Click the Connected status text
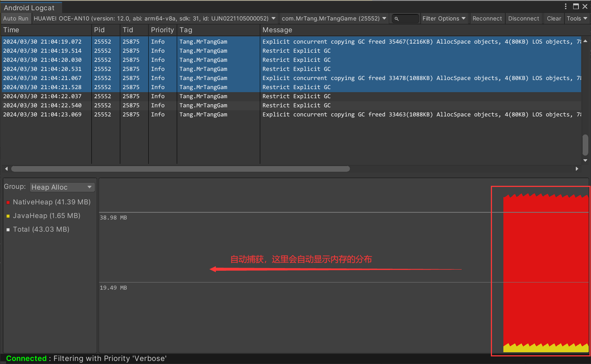This screenshot has width=591, height=364. click(26, 358)
